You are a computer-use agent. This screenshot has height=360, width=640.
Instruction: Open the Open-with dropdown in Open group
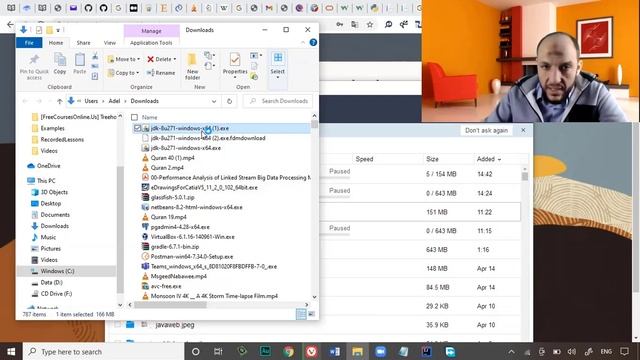point(256,56)
